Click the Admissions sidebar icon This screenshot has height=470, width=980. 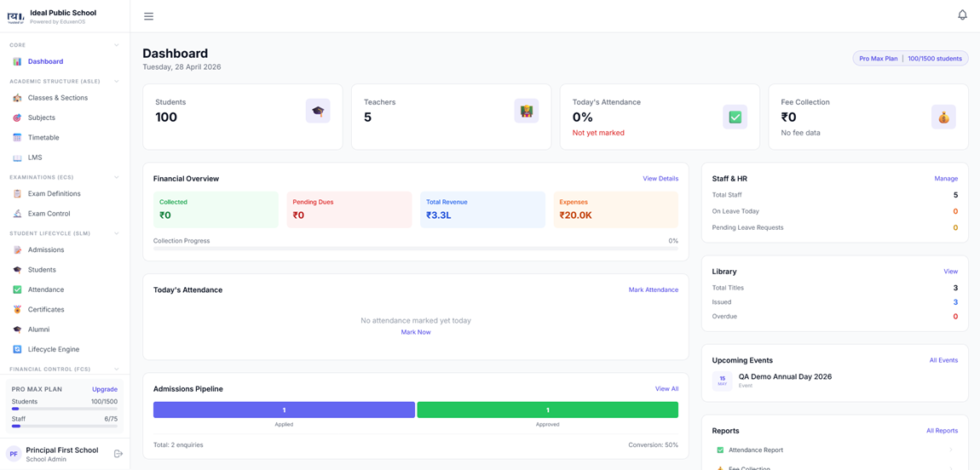[17, 250]
